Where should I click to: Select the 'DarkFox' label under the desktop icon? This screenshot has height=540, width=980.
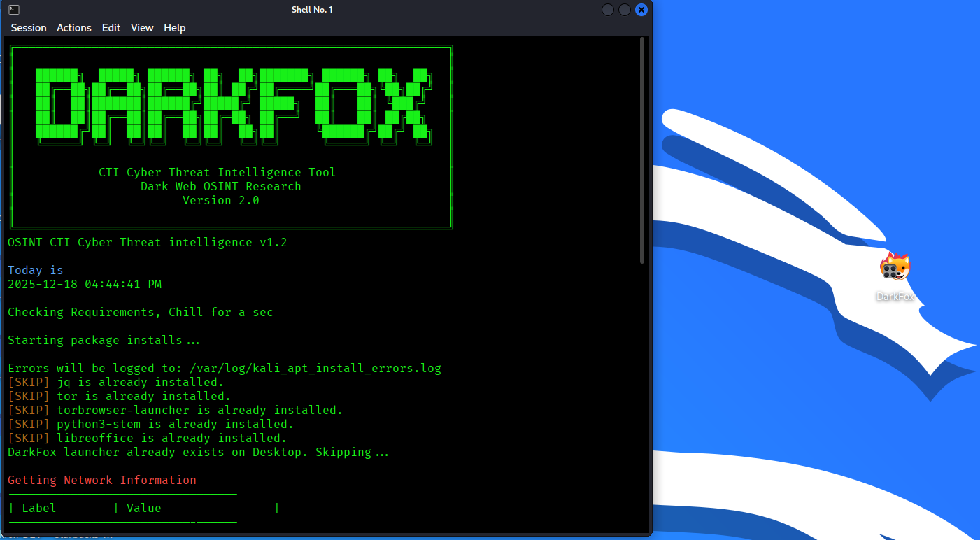(x=895, y=297)
